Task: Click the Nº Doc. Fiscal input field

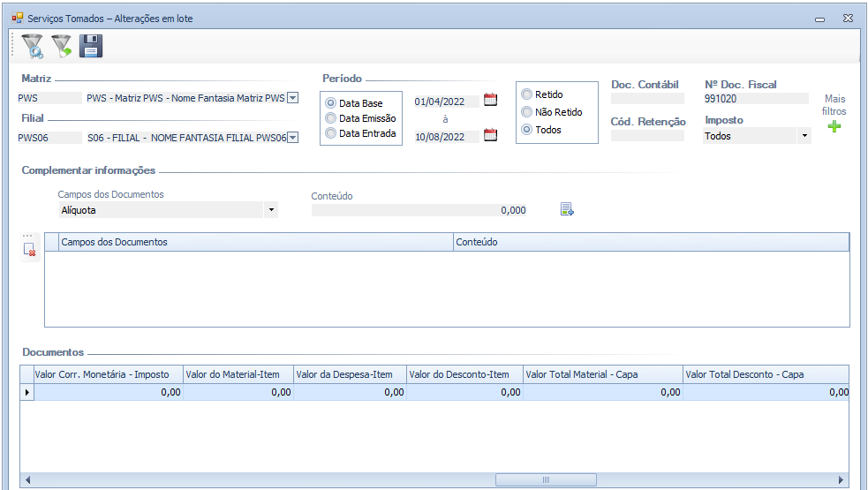Action: 756,99
